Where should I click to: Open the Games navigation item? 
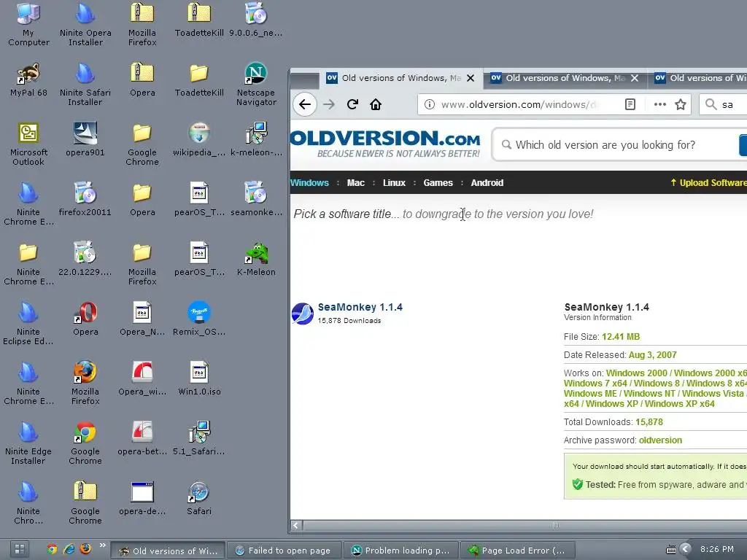tap(438, 183)
